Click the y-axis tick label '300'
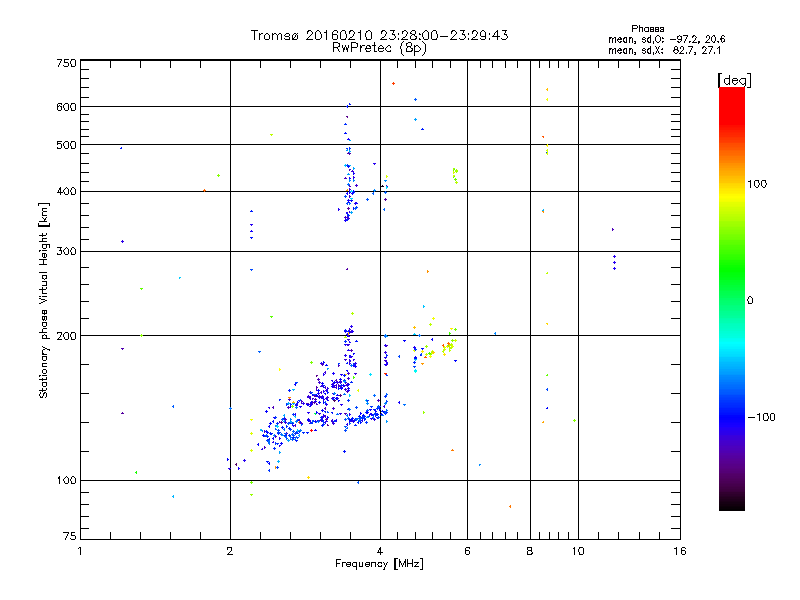Screen dimensions: 800x600 tap(66, 252)
